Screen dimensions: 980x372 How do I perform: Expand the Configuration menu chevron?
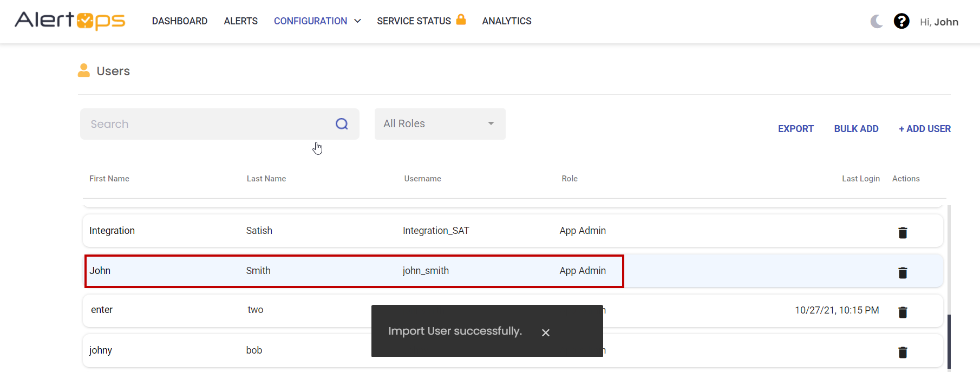(x=357, y=21)
